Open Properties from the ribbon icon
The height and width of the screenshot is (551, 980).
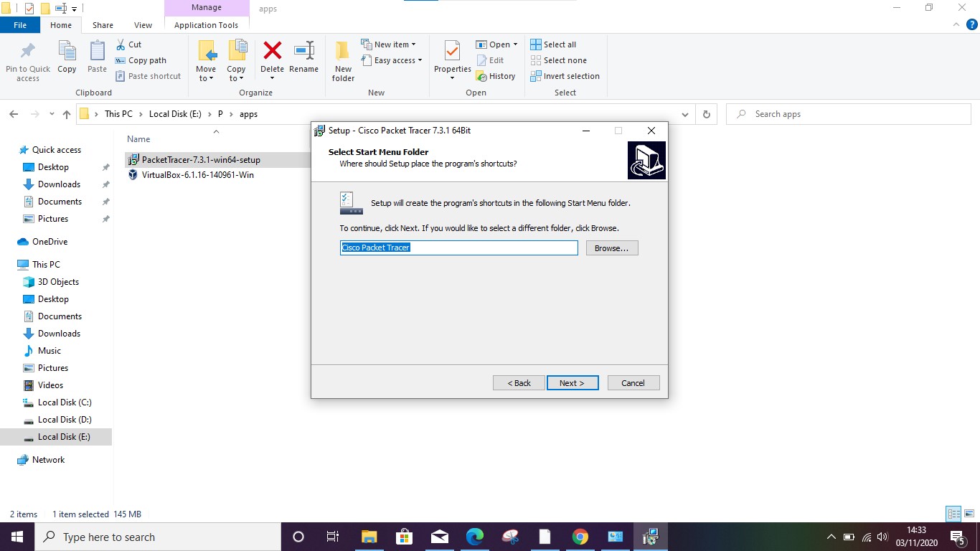451,54
